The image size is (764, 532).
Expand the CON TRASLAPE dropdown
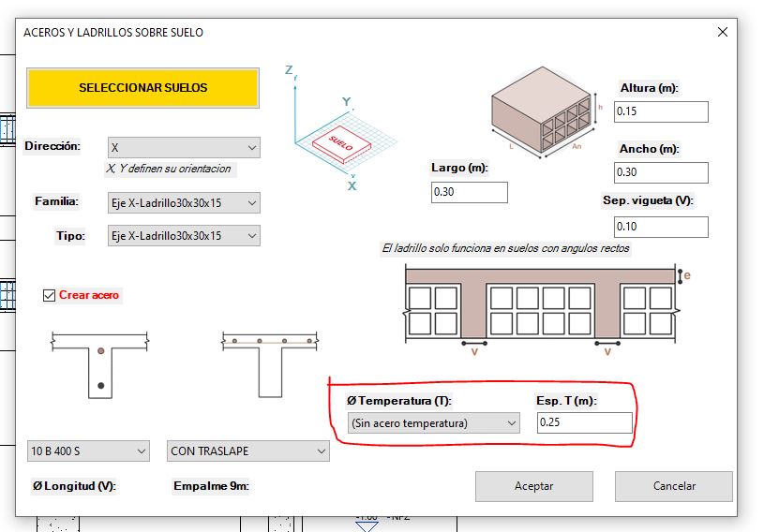pos(248,451)
